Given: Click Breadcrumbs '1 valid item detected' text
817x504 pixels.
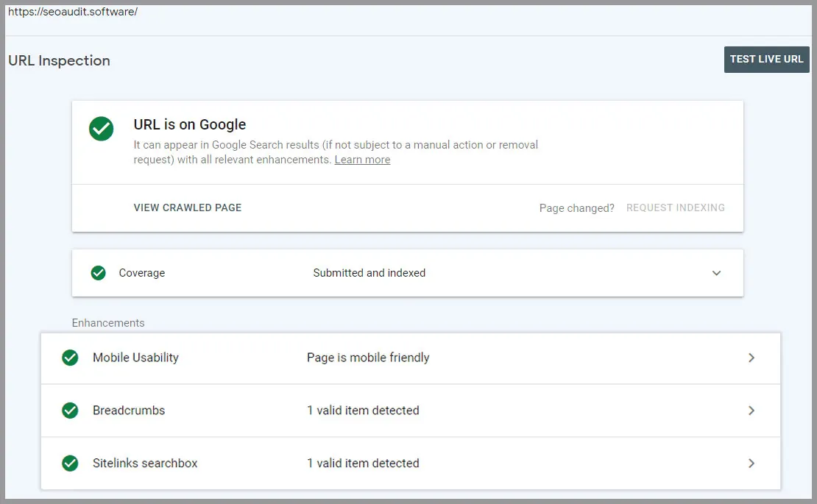Looking at the screenshot, I should 363,411.
